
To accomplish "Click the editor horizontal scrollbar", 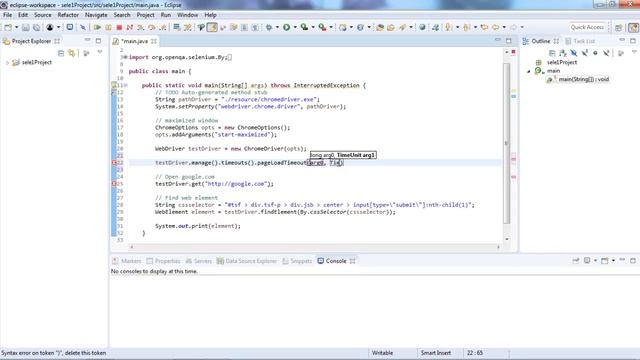I will [x=315, y=247].
